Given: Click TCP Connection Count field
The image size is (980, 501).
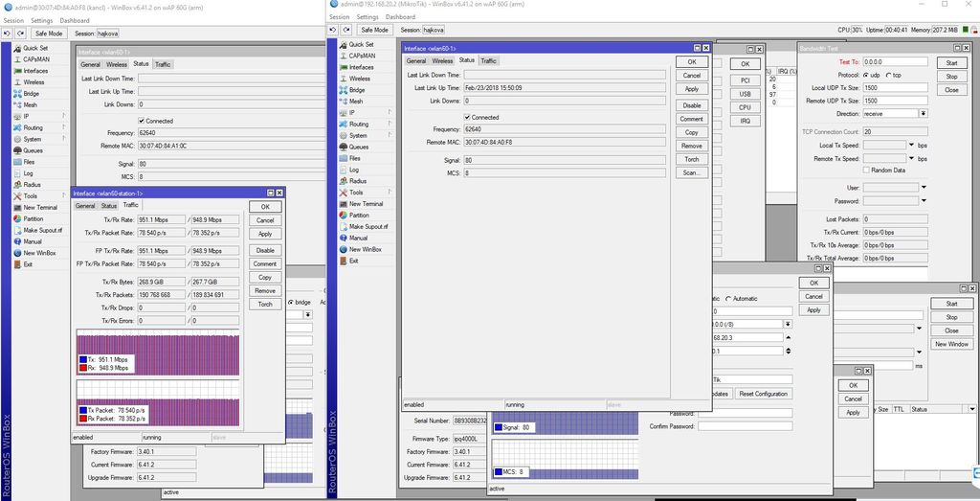Looking at the screenshot, I should coord(895,132).
